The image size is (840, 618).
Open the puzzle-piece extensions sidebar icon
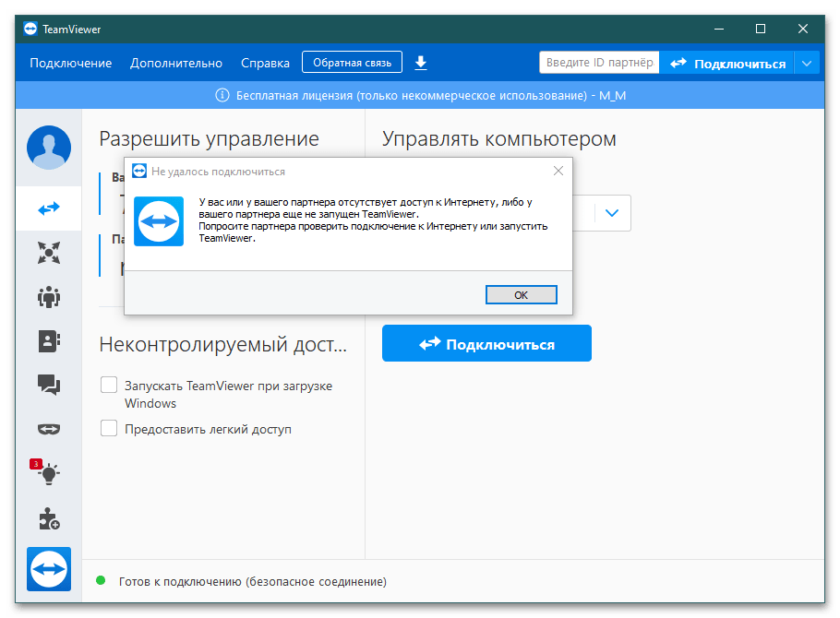click(x=49, y=518)
